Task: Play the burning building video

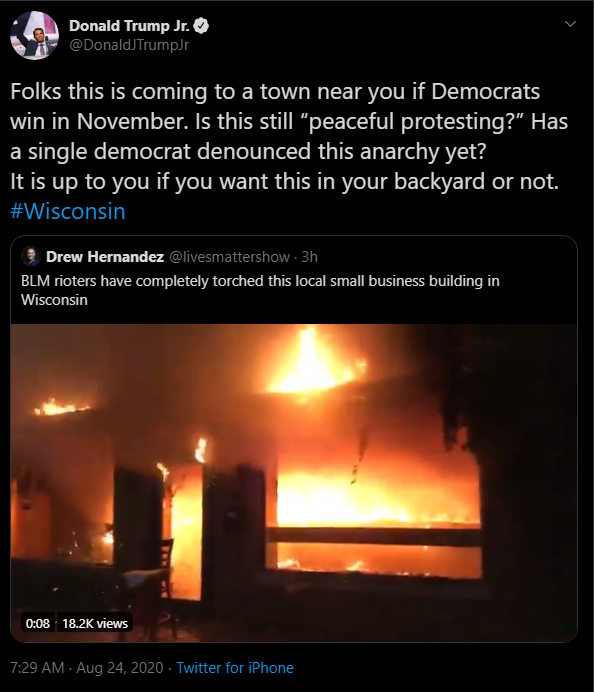Action: [294, 483]
